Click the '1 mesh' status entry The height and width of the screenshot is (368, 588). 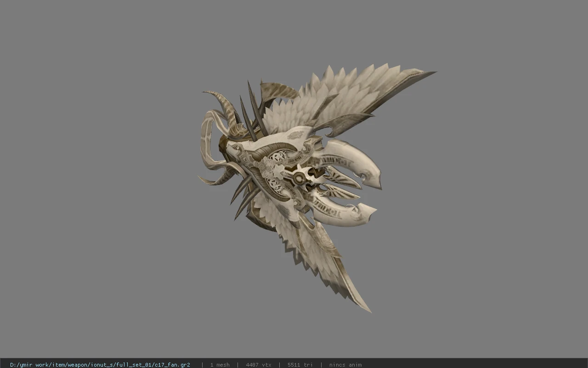point(220,365)
